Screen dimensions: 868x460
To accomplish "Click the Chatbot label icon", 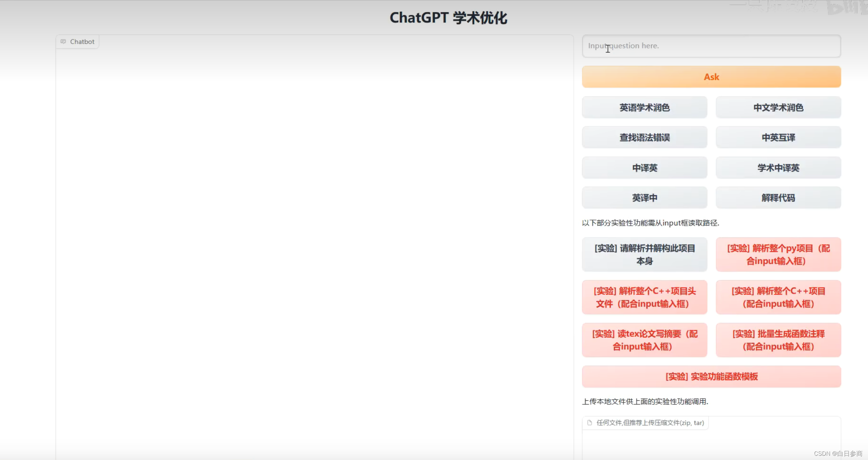I will click(x=63, y=42).
